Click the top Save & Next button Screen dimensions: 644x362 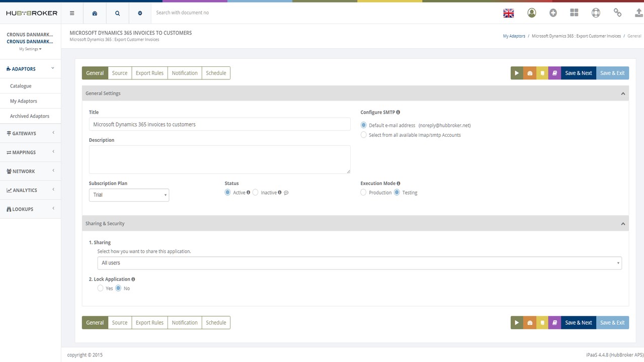click(579, 73)
